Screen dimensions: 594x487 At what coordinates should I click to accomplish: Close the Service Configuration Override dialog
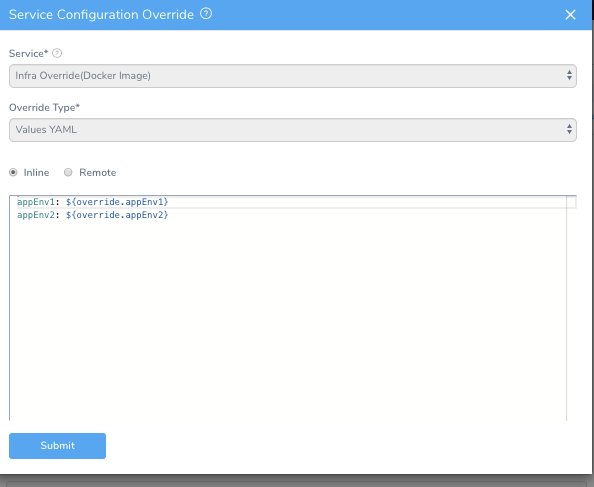coord(570,15)
